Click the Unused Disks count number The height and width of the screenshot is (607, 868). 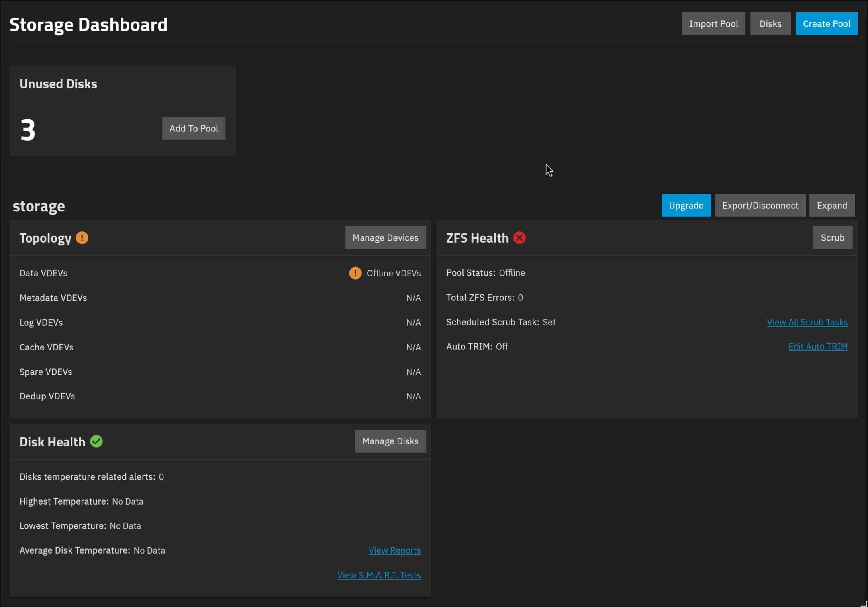[28, 130]
